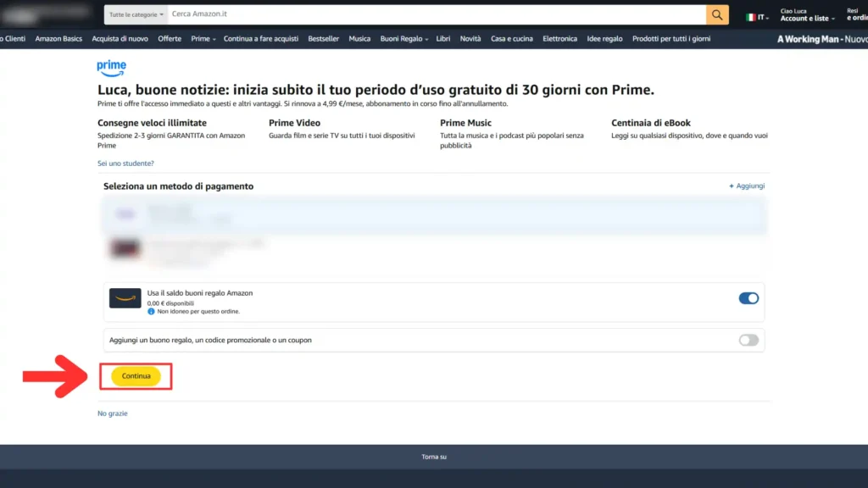This screenshot has width=868, height=488.
Task: Click Aggiungi to add payment method
Action: (x=747, y=186)
